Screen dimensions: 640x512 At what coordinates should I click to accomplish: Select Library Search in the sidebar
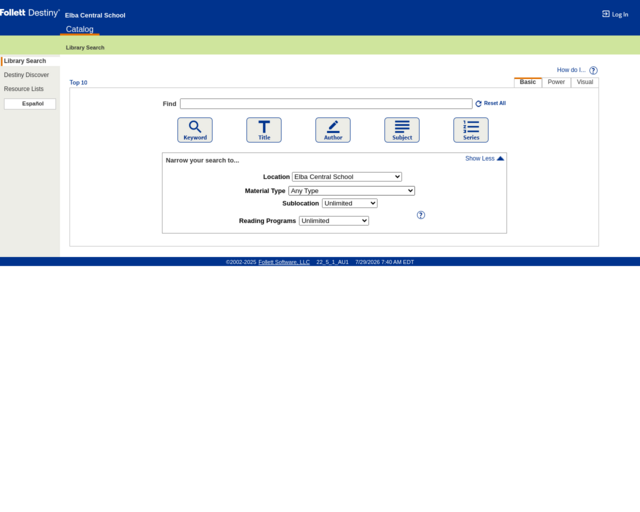(25, 61)
